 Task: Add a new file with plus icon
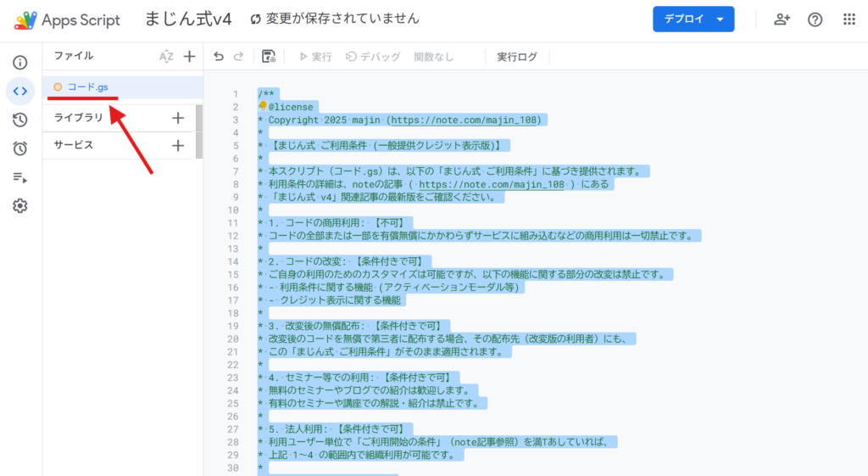click(x=189, y=57)
